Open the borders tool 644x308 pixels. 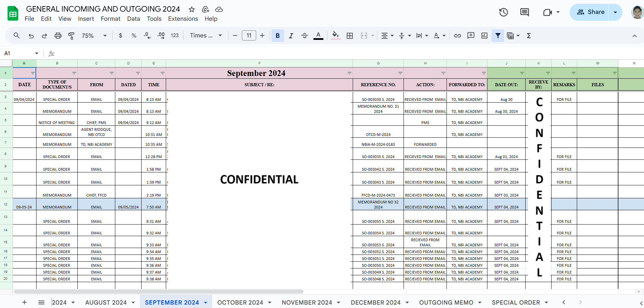[x=350, y=36]
